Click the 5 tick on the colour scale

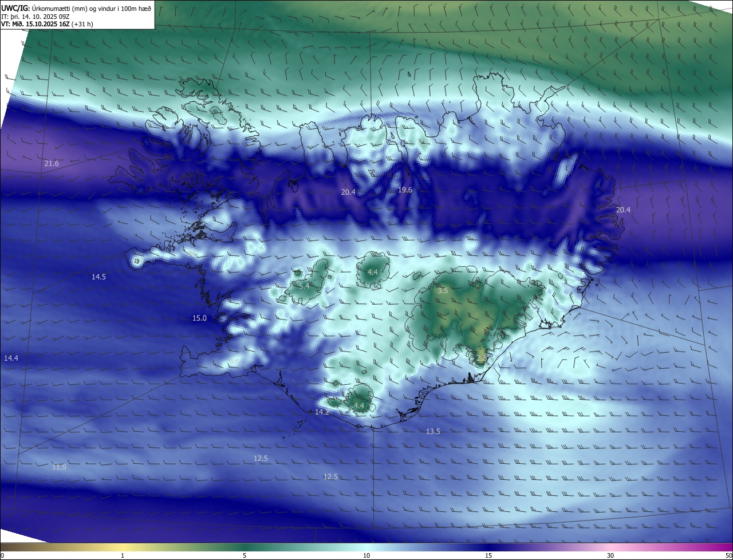point(245,555)
